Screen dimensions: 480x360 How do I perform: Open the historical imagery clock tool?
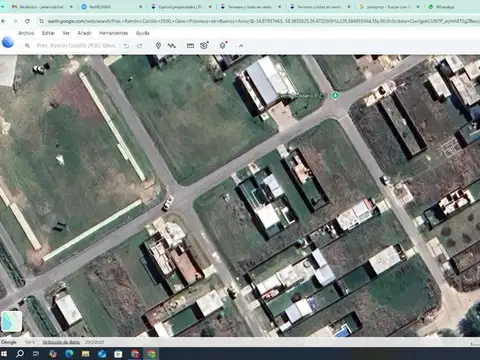coord(204,45)
